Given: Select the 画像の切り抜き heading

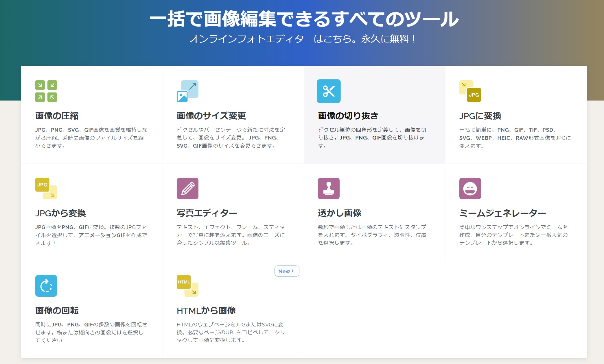Looking at the screenshot, I should [348, 116].
